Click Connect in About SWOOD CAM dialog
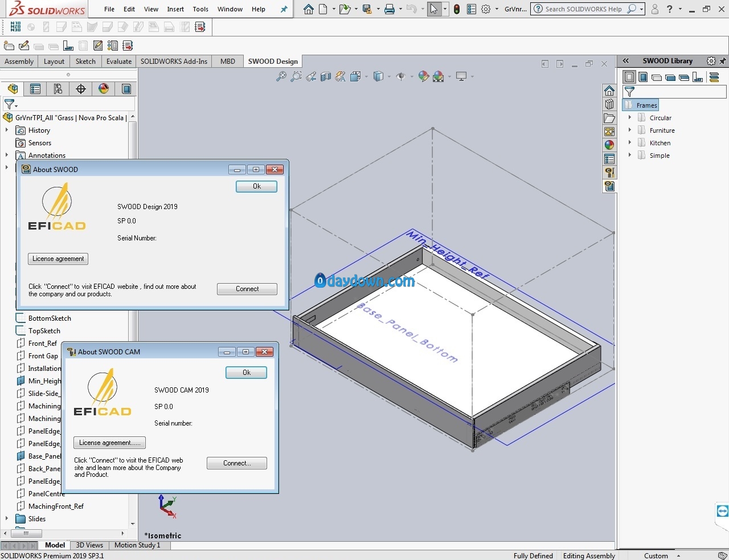Viewport: 729px width, 560px height. pyautogui.click(x=237, y=463)
